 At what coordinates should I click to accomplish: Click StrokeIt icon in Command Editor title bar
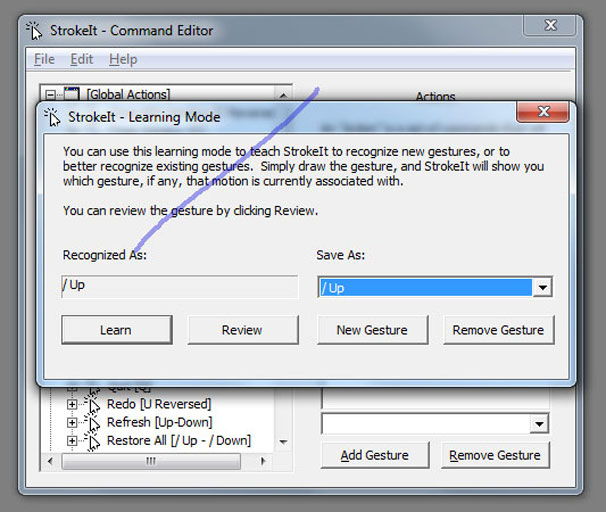(x=34, y=31)
